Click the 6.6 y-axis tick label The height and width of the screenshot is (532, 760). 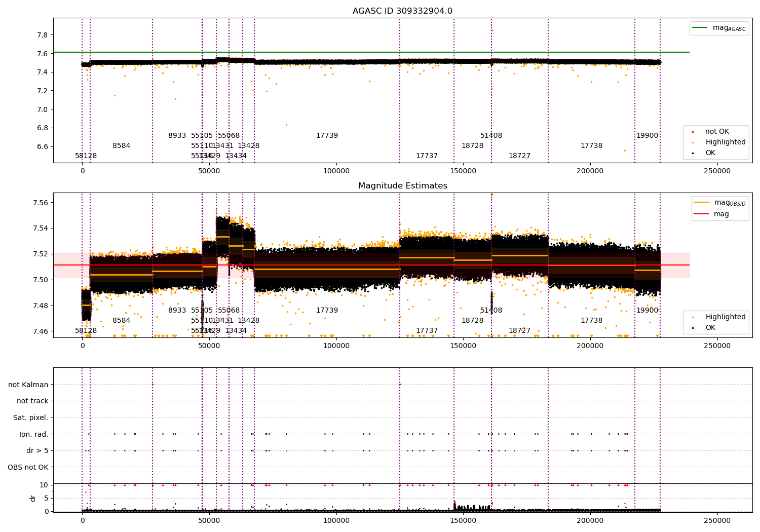pos(43,146)
